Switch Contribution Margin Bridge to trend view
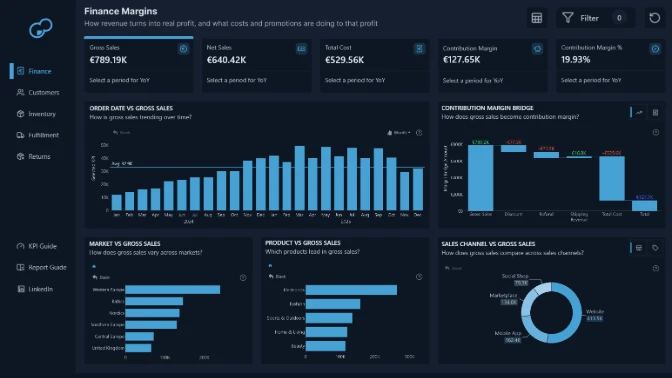Image resolution: width=672 pixels, height=378 pixels. click(639, 113)
